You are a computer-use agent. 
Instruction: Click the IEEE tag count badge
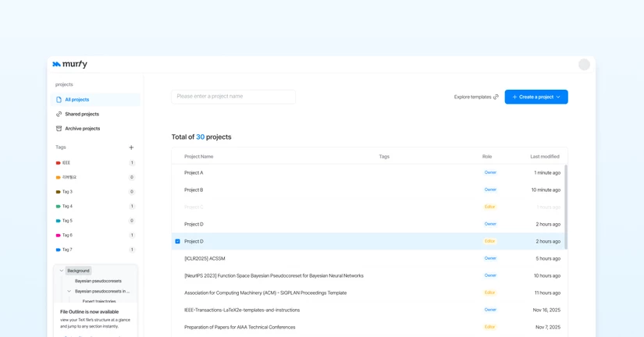pyautogui.click(x=132, y=163)
